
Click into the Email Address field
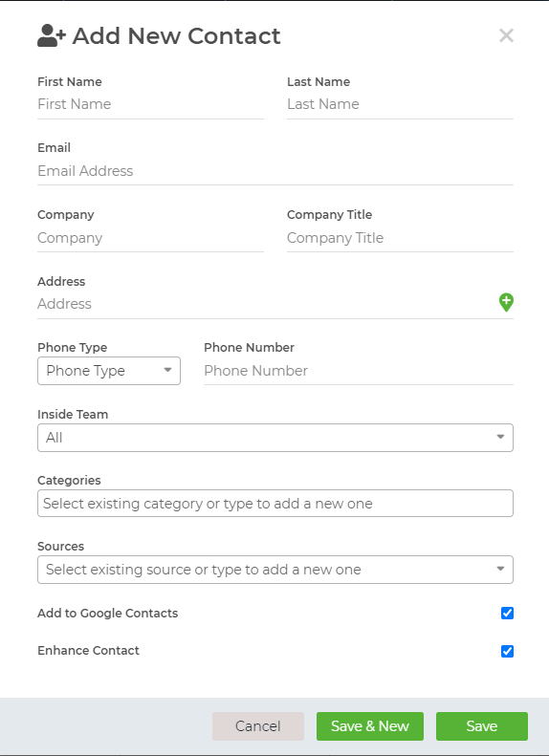(275, 171)
